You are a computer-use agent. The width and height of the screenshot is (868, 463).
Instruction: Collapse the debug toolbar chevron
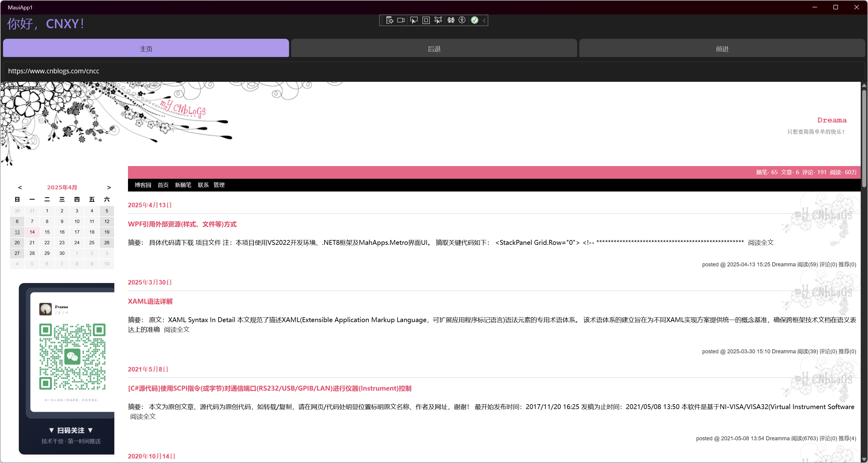[x=484, y=20]
